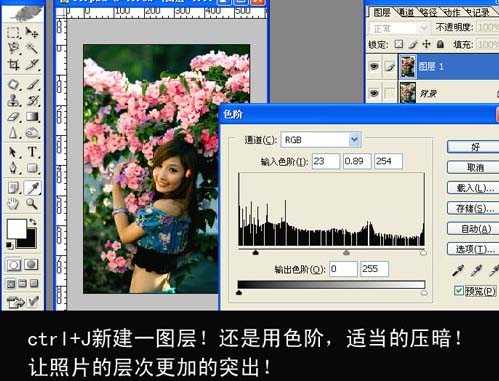This screenshot has width=499, height=381.
Task: Select the Dodge tool
Action: tap(32, 133)
